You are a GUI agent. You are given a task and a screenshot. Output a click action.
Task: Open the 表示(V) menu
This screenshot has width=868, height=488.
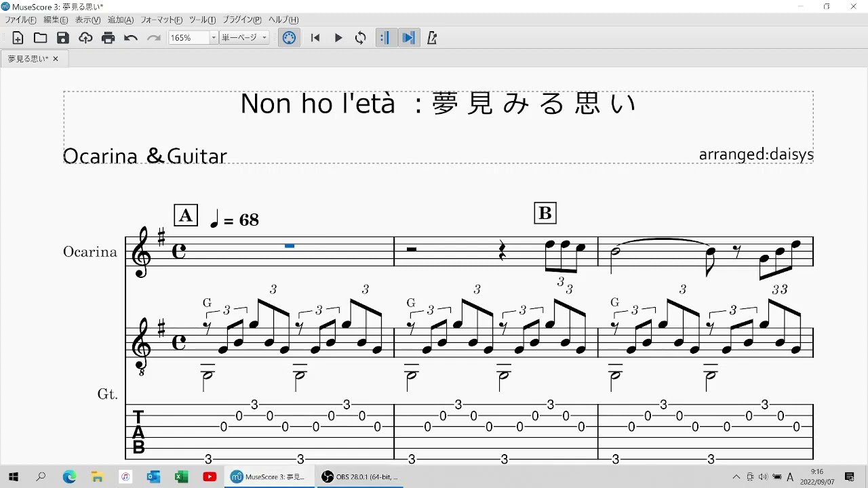click(87, 20)
